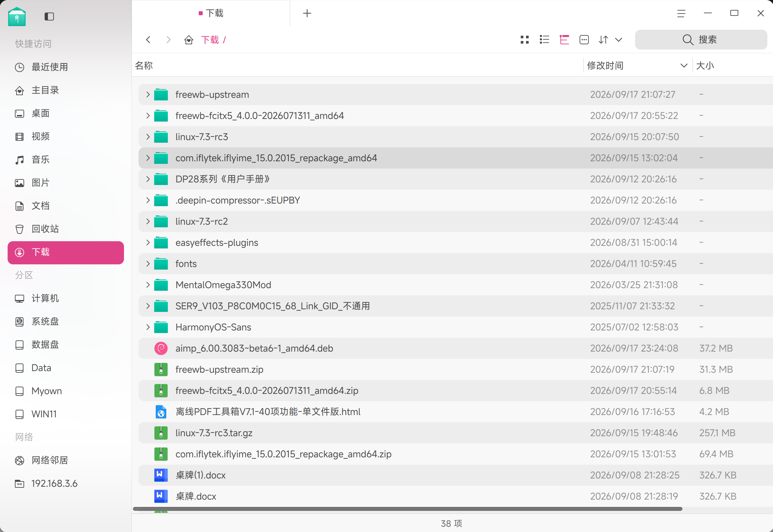Open 192.168.3.6 network location

point(66,483)
